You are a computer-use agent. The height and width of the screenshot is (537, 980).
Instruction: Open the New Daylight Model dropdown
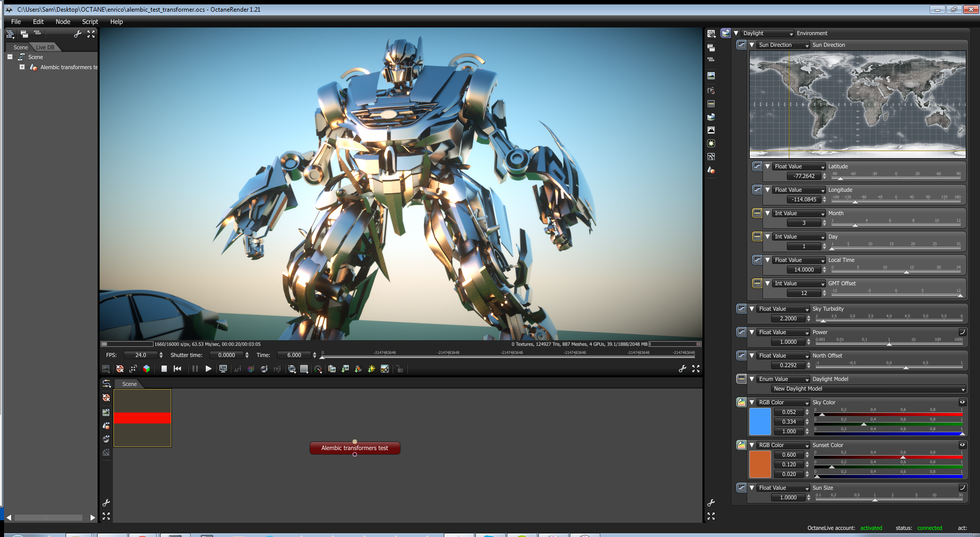pyautogui.click(x=868, y=389)
